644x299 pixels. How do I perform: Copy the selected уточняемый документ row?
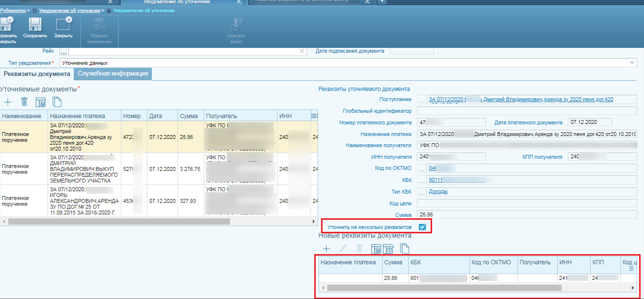click(57, 102)
